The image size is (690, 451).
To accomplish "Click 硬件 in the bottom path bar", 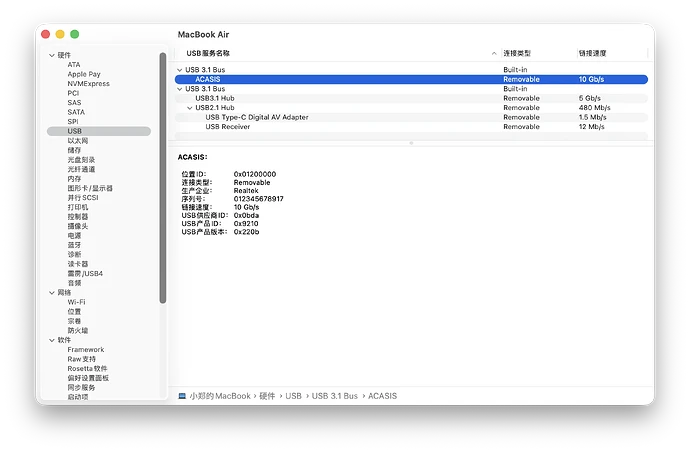I will pos(267,396).
